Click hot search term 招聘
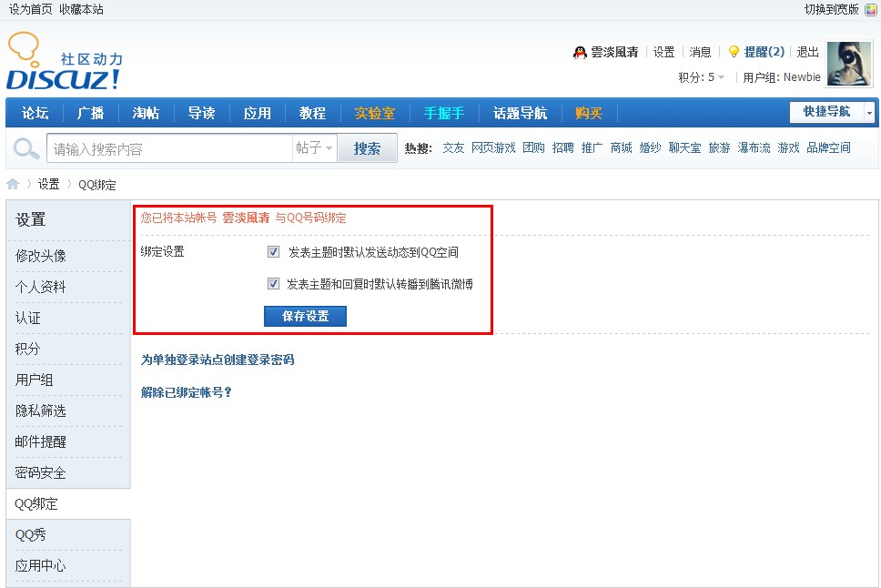This screenshot has height=588, width=881. [x=563, y=147]
